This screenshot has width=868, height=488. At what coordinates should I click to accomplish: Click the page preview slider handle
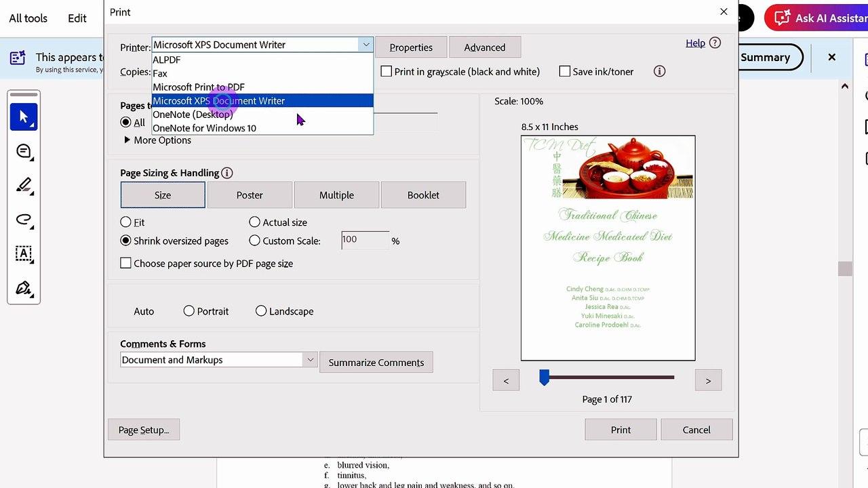[x=544, y=378]
